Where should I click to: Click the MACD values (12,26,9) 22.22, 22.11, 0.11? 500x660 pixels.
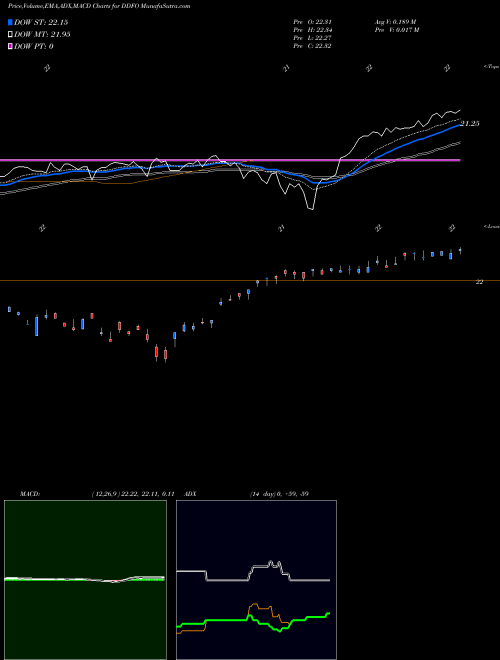133,494
